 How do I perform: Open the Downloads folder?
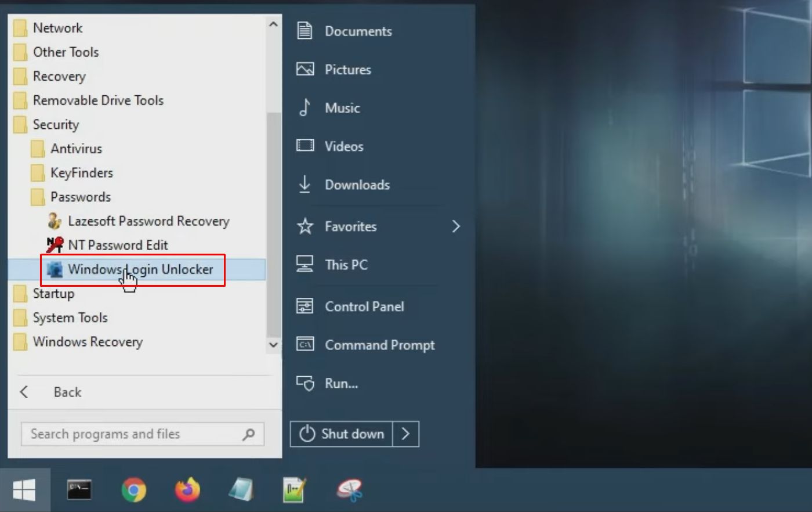[357, 185]
